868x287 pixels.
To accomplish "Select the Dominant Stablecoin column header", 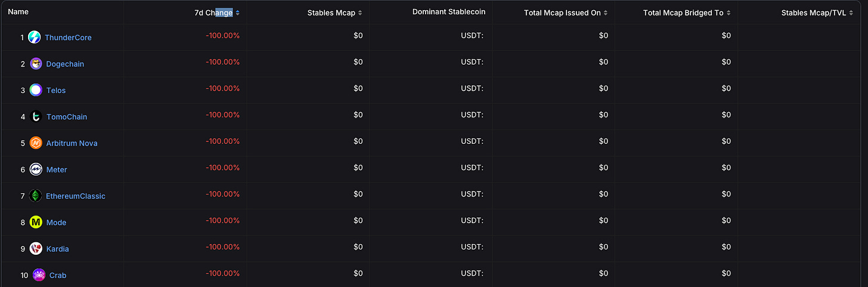I will point(449,13).
